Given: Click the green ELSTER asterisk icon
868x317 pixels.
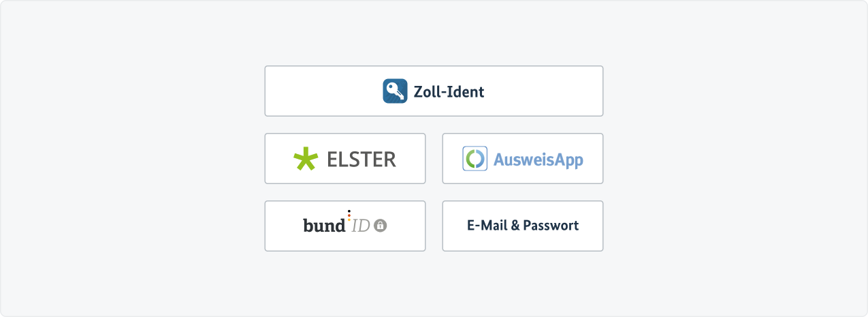Looking at the screenshot, I should click(x=306, y=159).
